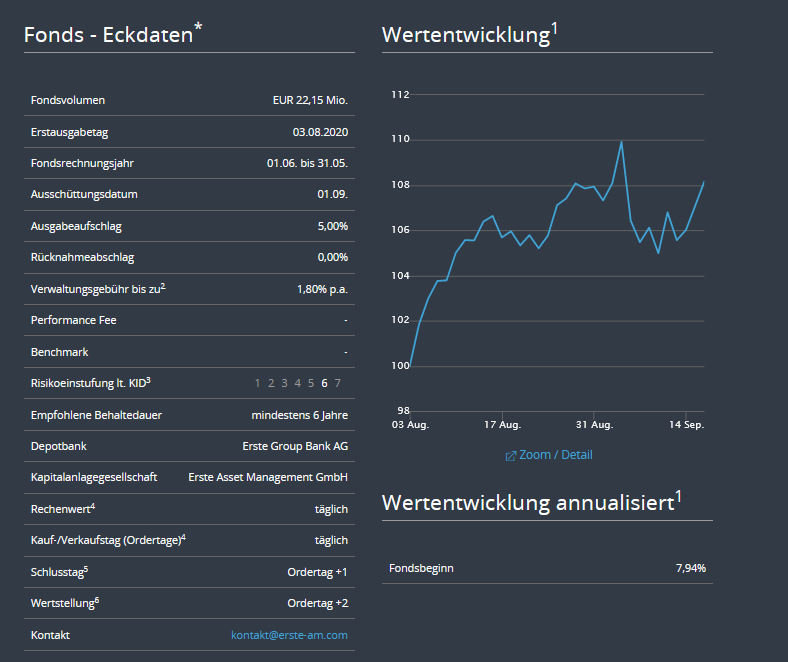The height and width of the screenshot is (662, 788).
Task: Select risk level 1 in Risikoeinstufung
Action: (x=257, y=383)
